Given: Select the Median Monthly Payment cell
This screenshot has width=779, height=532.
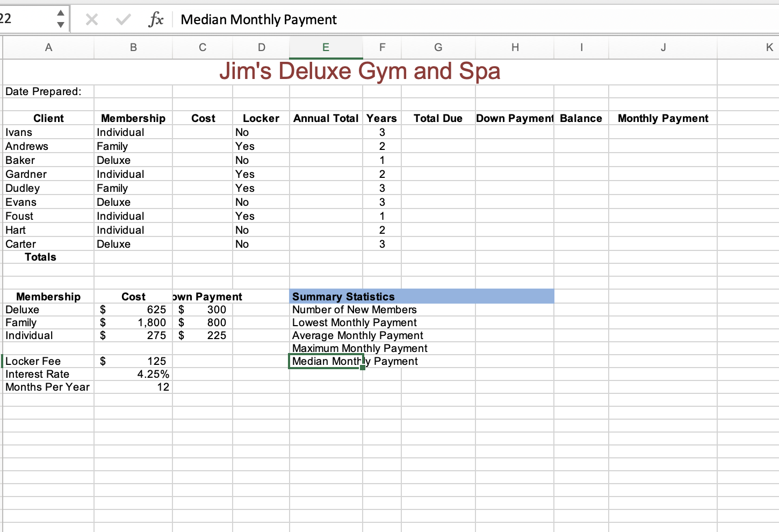Looking at the screenshot, I should tap(326, 361).
